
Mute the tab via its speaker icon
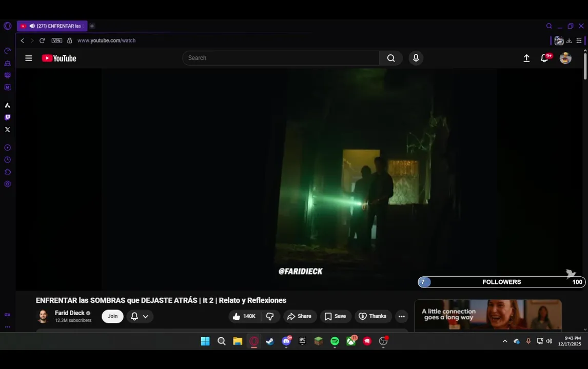click(x=32, y=26)
